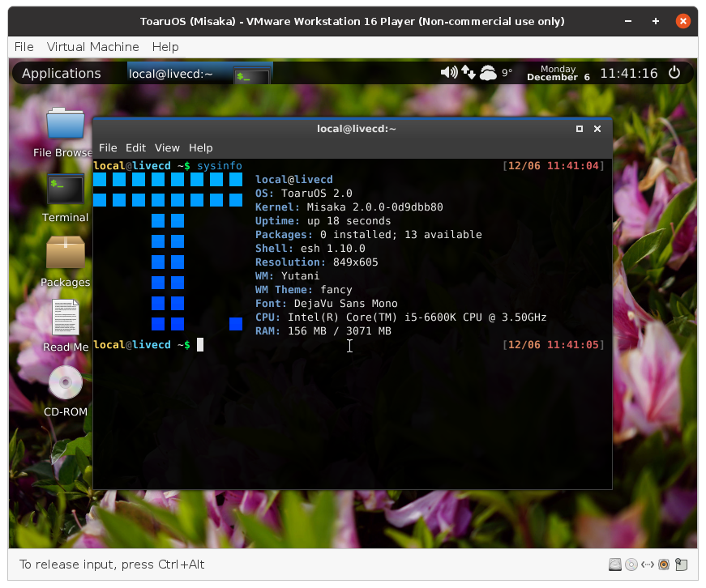Click the 'WM Theme: fancy' line
The image size is (706, 588).
pyautogui.click(x=303, y=290)
